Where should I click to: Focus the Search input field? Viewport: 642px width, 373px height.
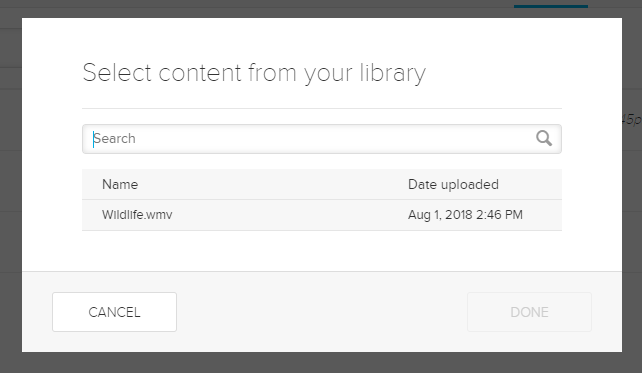322,139
